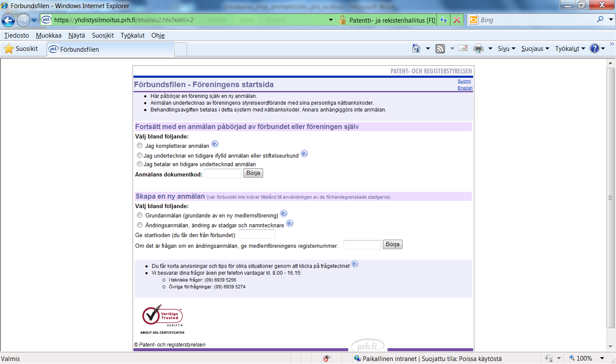Select 'Jag undertecknar en tidigare ifylld anmälan' radio
The image size is (616, 364).
click(139, 156)
